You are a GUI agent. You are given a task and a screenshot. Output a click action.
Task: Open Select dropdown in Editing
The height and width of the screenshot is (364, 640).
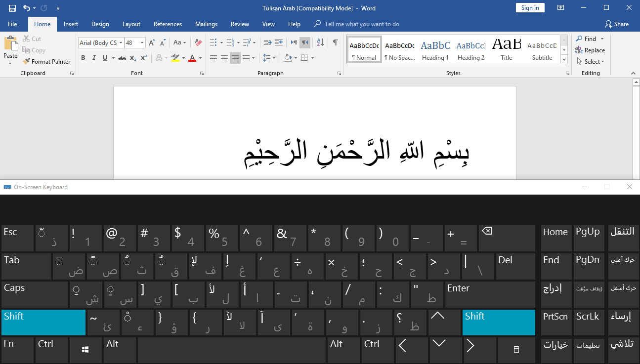coord(590,62)
